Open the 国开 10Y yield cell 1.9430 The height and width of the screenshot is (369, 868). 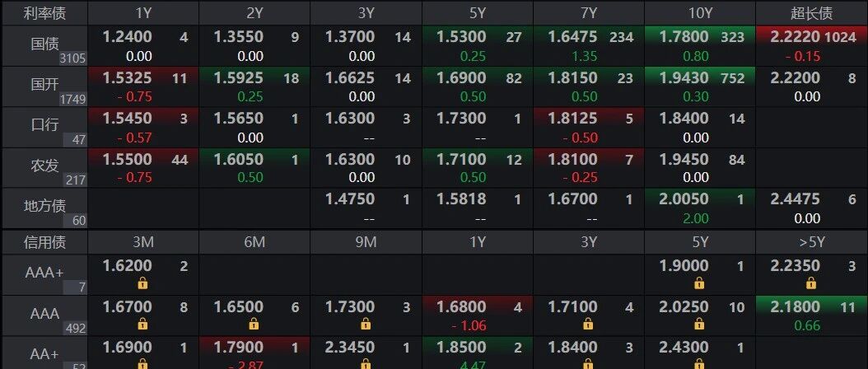[x=685, y=78]
